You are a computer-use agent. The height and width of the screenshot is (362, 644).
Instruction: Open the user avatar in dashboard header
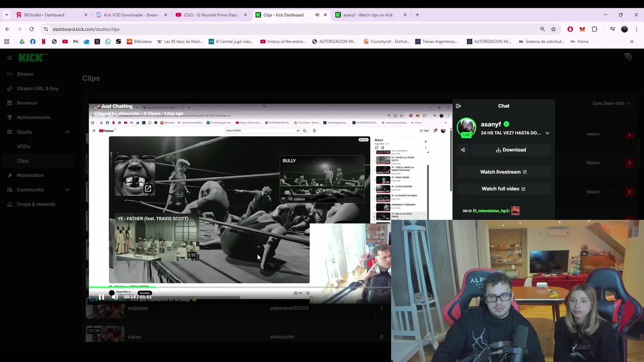click(627, 58)
